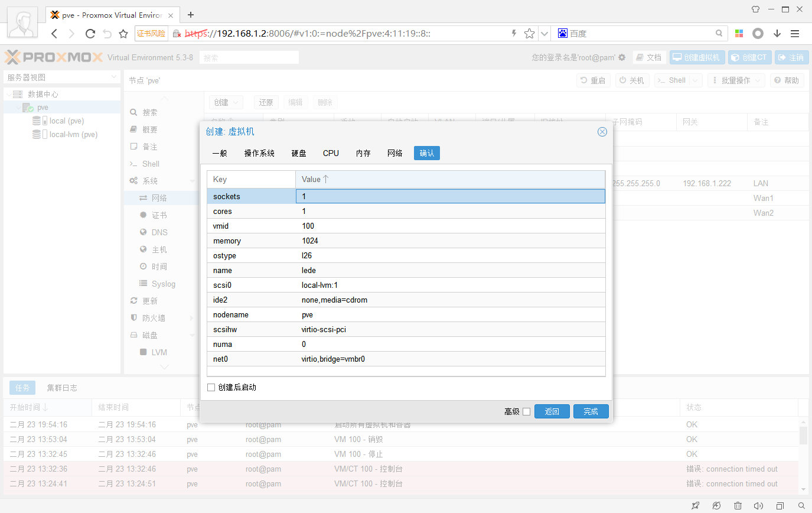Open a new browser tab
Viewport: 812px width, 513px height.
(191, 15)
